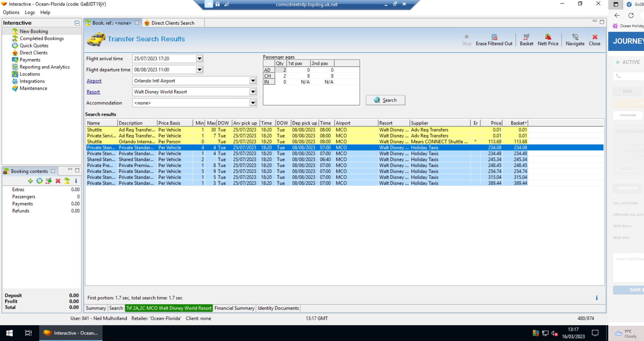
Task: Click the Navigate compass icon
Action: pos(575,37)
